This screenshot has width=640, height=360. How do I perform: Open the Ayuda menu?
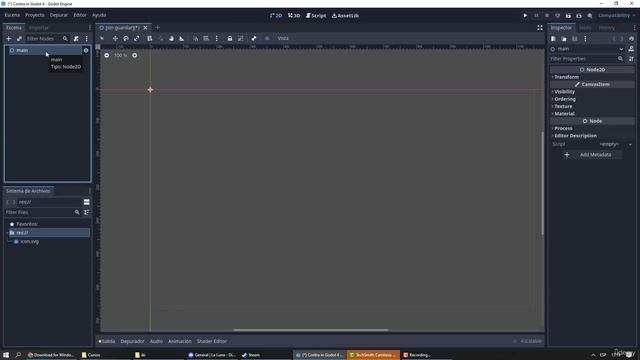99,15
